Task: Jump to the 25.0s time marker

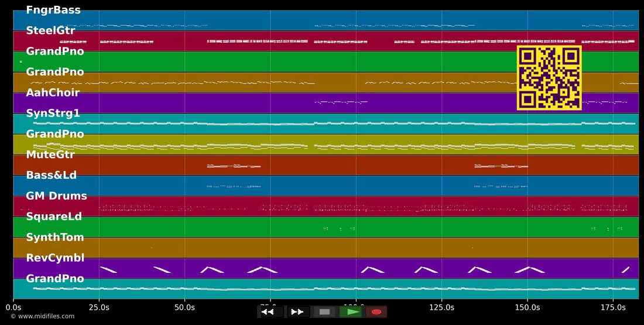Action: (99, 307)
